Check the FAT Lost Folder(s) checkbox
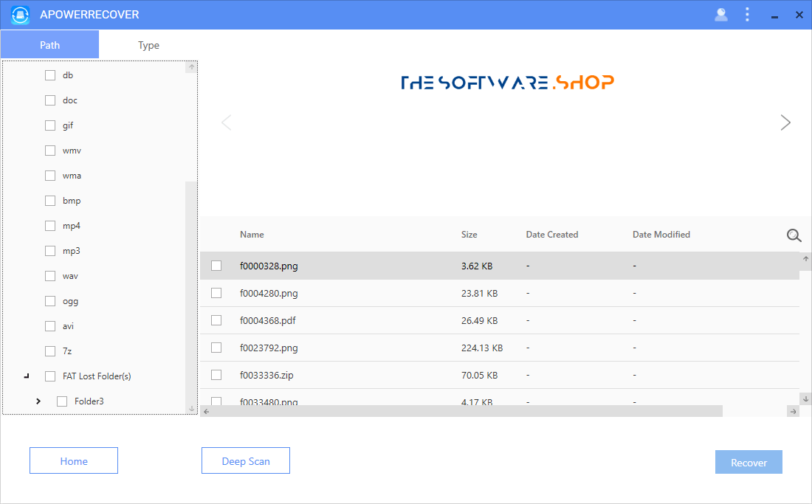The width and height of the screenshot is (812, 504). (50, 376)
